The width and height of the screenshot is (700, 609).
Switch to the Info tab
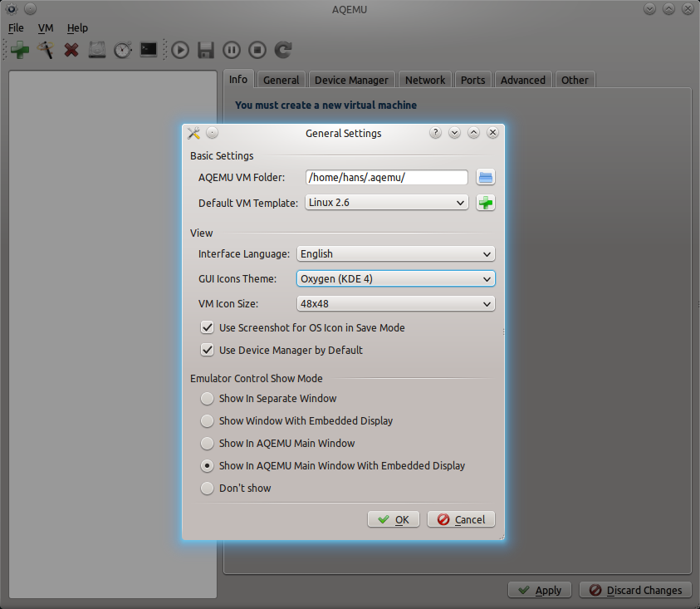click(x=238, y=79)
